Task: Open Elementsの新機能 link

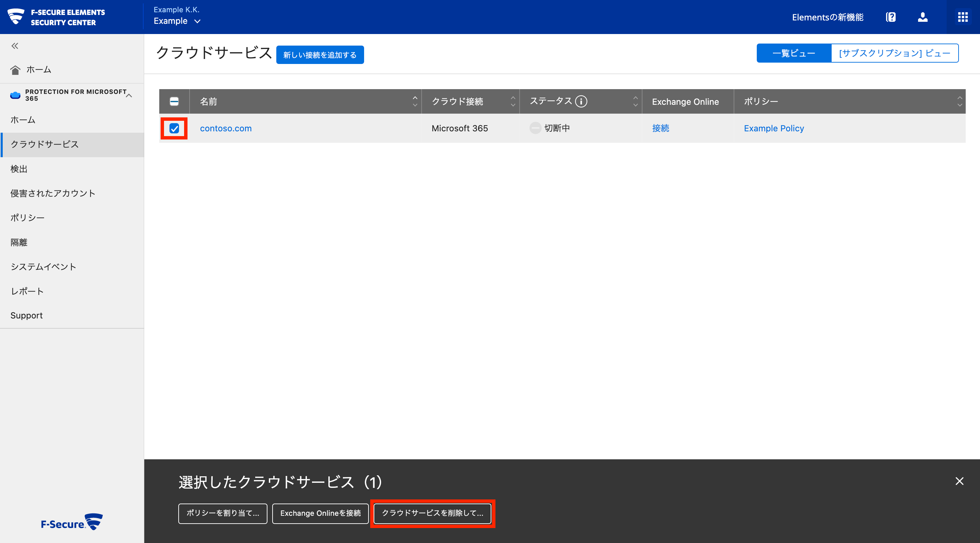Action: pos(828,17)
